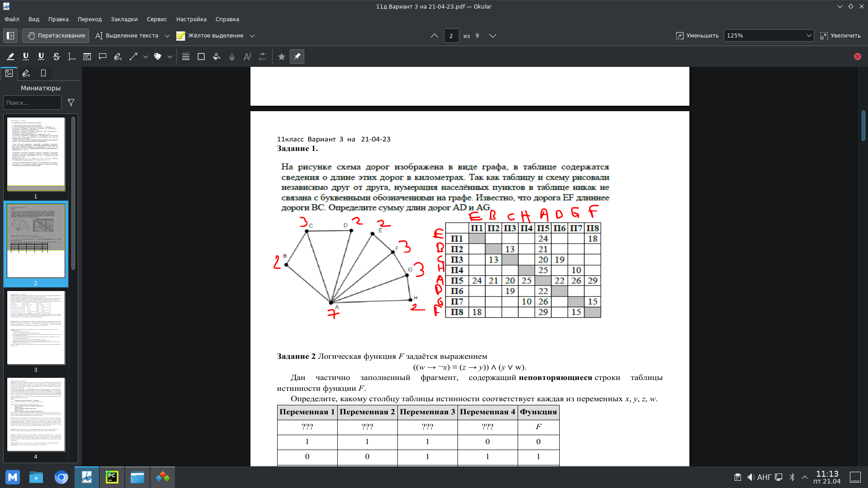Open PyCharm from the taskbar
This screenshot has height=488, width=868.
112,477
